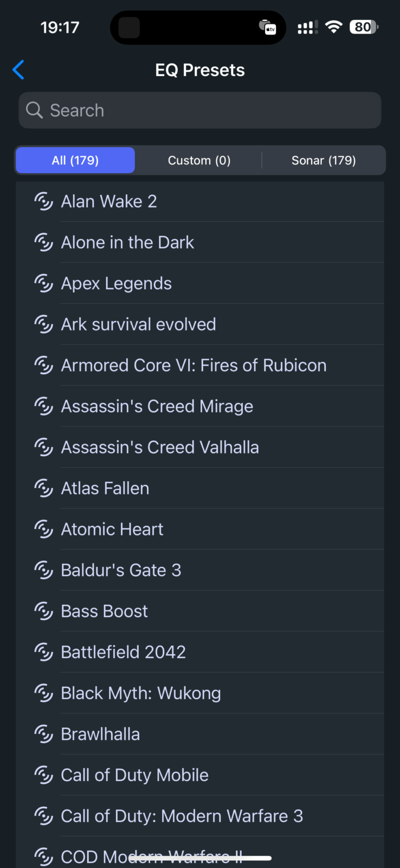Tap the Apple TV status pill icon

coord(268,27)
